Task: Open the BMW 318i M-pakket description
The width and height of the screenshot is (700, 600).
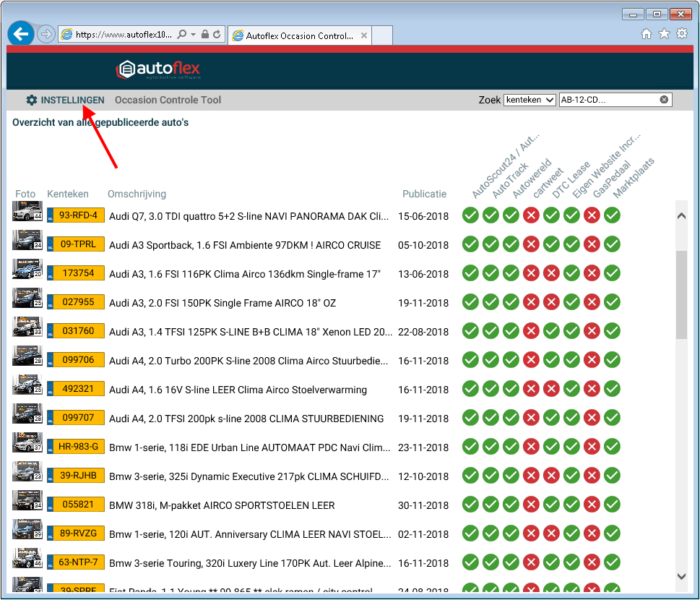Action: [x=222, y=505]
